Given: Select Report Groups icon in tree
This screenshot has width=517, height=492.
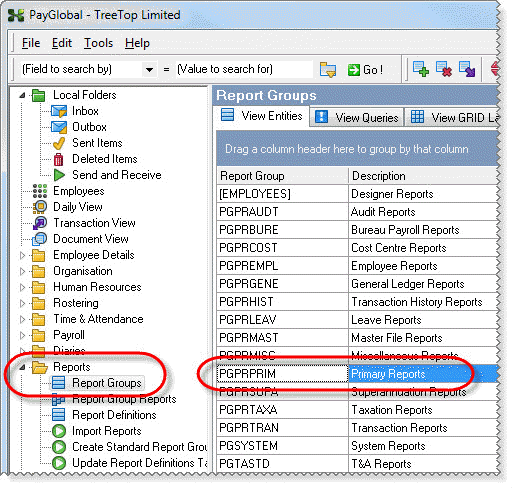Looking at the screenshot, I should (x=59, y=383).
